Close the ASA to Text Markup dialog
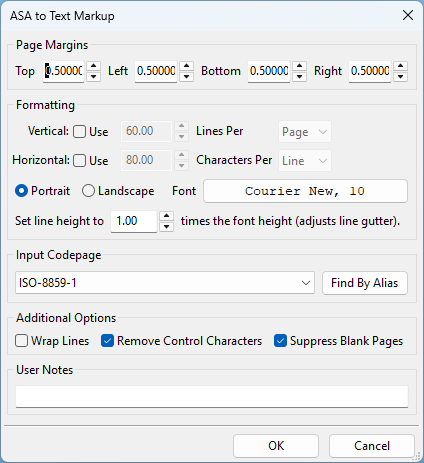This screenshot has width=424, height=463. point(408,15)
